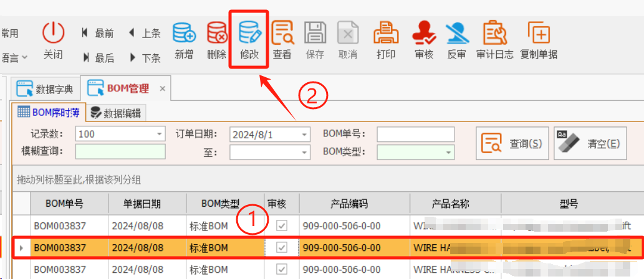The height and width of the screenshot is (279, 644).
Task: Click 标准BOM cell in first row
Action: [225, 225]
